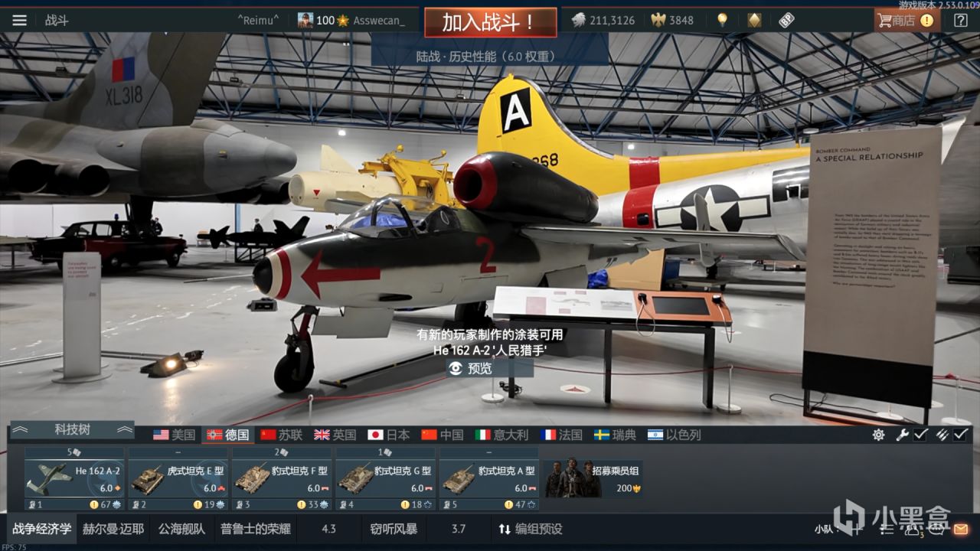Viewport: 980px width, 551px height.
Task: Open the 商店 shop button
Action: pyautogui.click(x=907, y=21)
